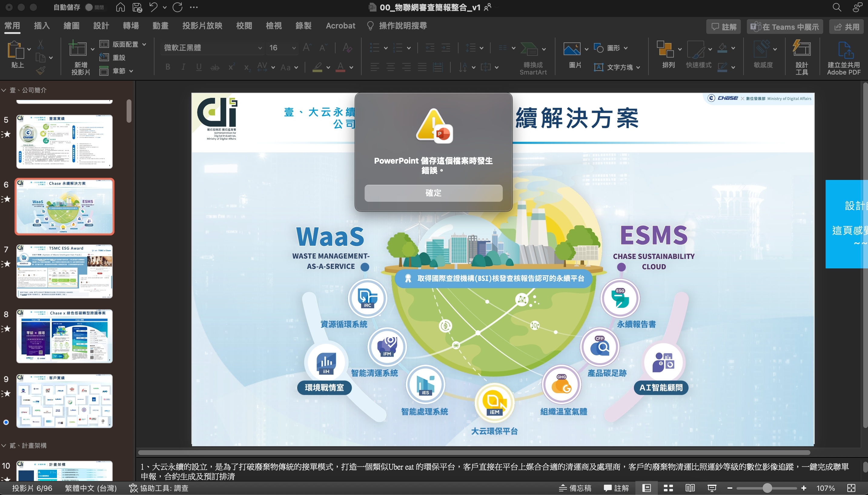Click the 註解 button in the ribbon header
This screenshot has width=868, height=495.
point(724,27)
